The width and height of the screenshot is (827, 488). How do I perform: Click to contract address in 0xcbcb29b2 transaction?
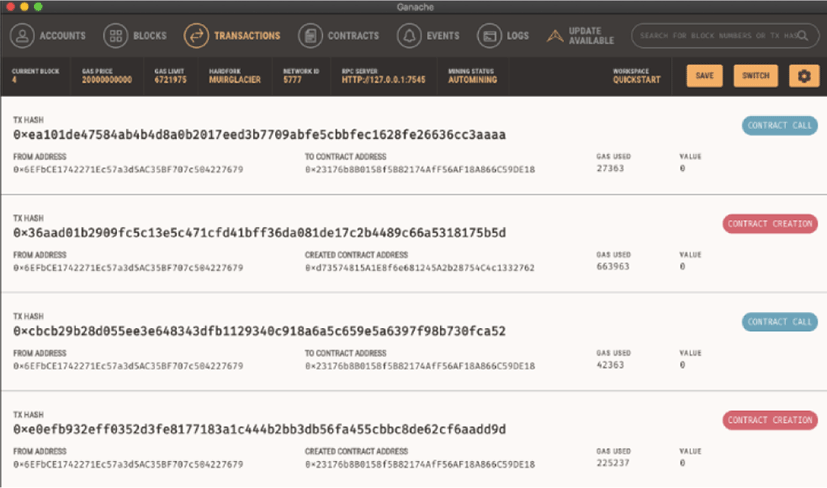(x=420, y=366)
